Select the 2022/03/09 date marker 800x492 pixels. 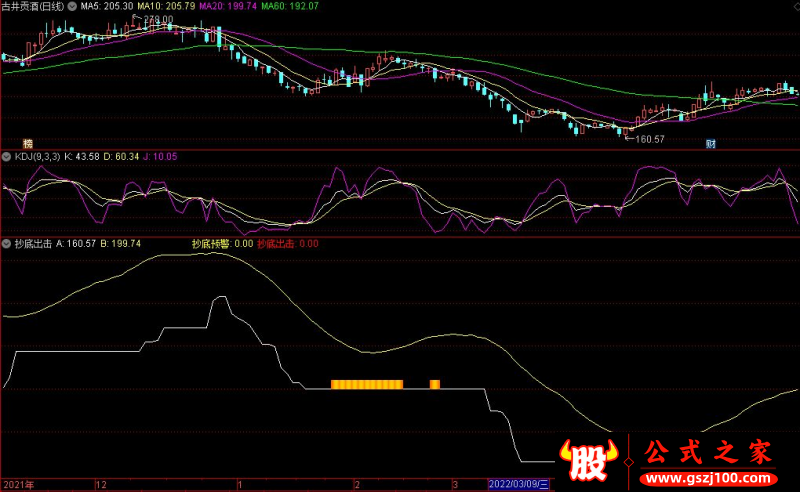(518, 484)
